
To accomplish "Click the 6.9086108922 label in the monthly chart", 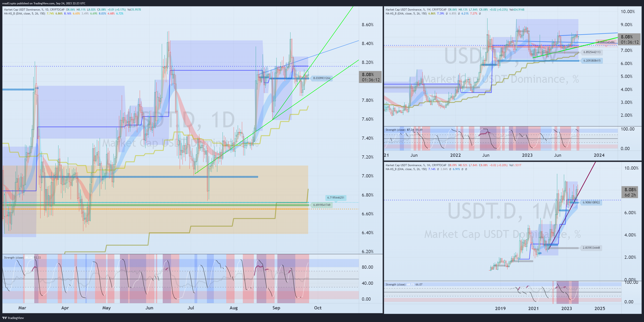I will 591,202.
